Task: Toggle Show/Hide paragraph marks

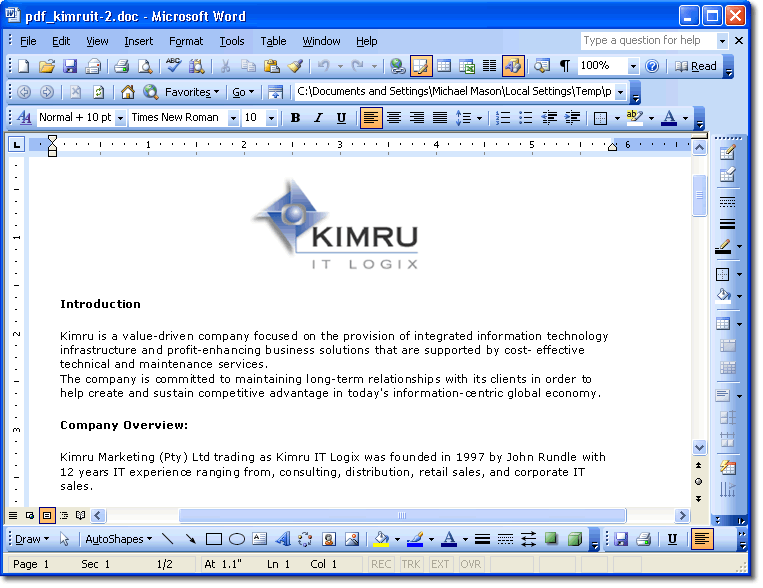Action: click(565, 66)
